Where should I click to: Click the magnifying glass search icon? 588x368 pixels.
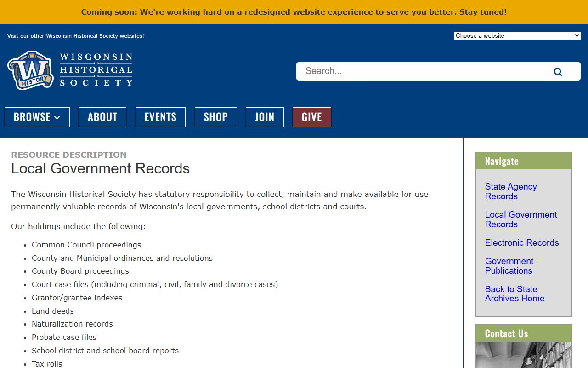click(558, 72)
